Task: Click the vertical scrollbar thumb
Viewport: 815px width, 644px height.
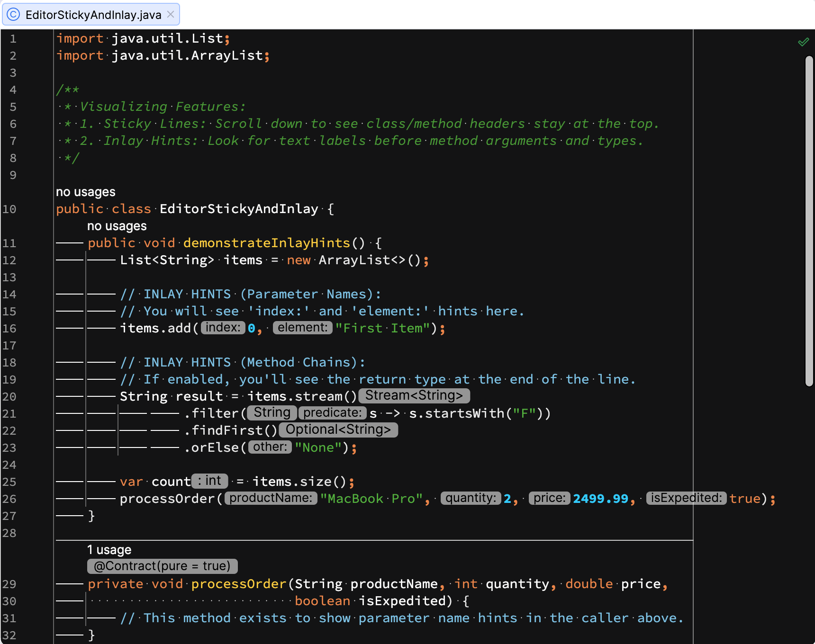Action: [x=809, y=221]
